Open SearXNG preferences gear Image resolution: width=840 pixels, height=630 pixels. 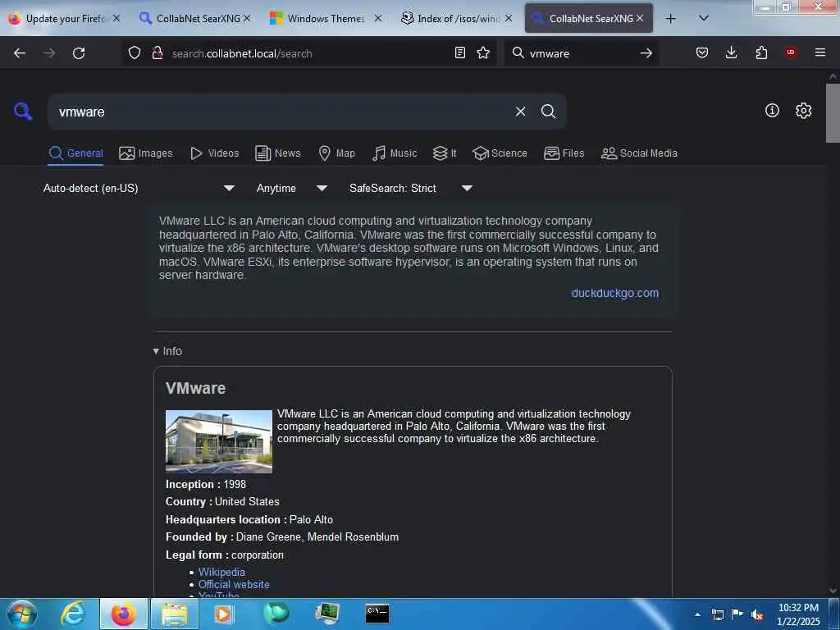click(803, 111)
